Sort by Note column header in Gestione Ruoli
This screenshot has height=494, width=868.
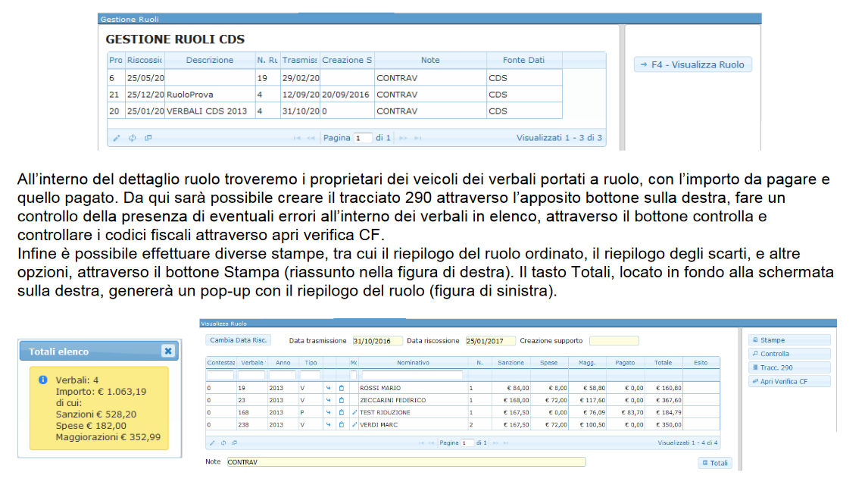(430, 61)
